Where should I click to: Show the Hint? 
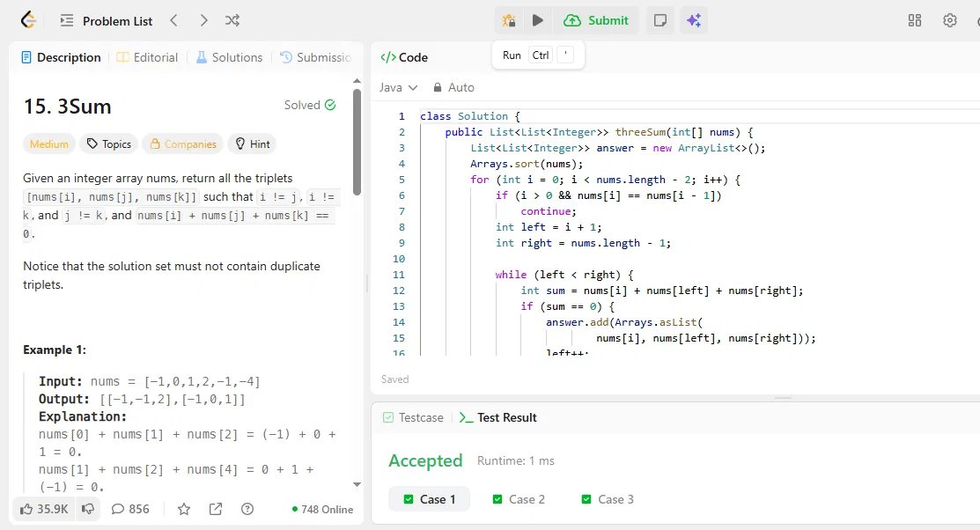click(x=252, y=144)
